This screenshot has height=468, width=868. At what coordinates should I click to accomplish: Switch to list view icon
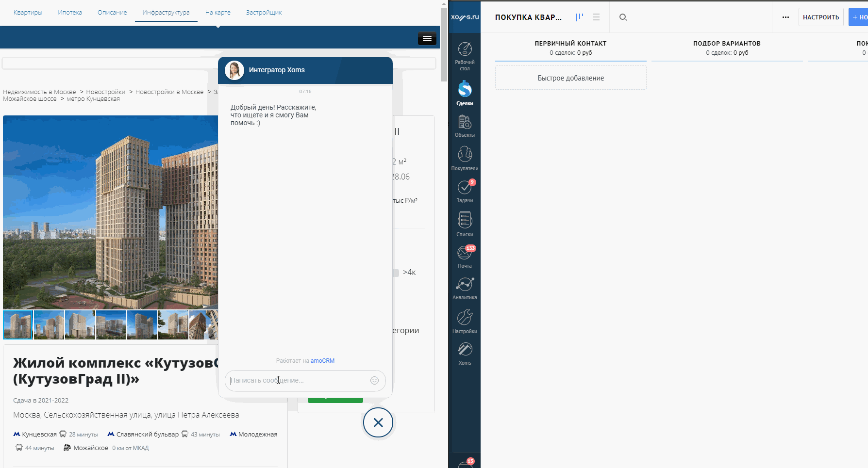pyautogui.click(x=596, y=17)
